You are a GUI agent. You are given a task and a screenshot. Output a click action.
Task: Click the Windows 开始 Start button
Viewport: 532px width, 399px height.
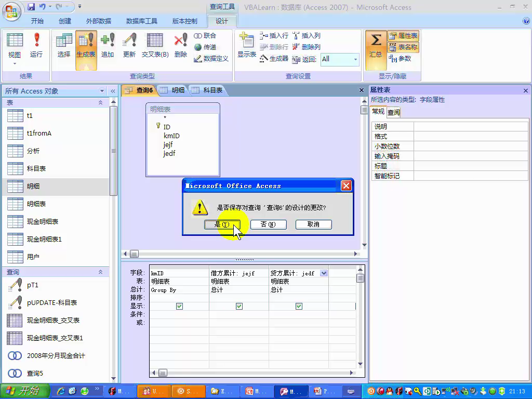coord(24,391)
